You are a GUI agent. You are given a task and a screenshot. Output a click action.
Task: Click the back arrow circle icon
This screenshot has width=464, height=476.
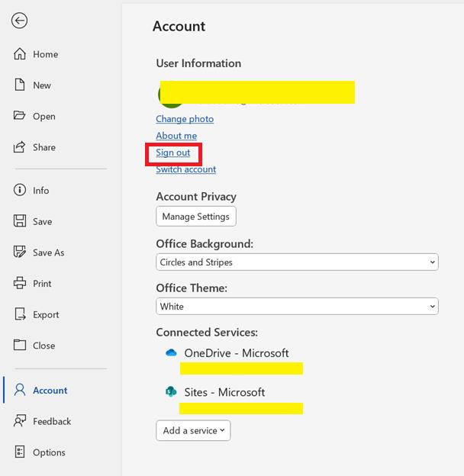tap(19, 21)
